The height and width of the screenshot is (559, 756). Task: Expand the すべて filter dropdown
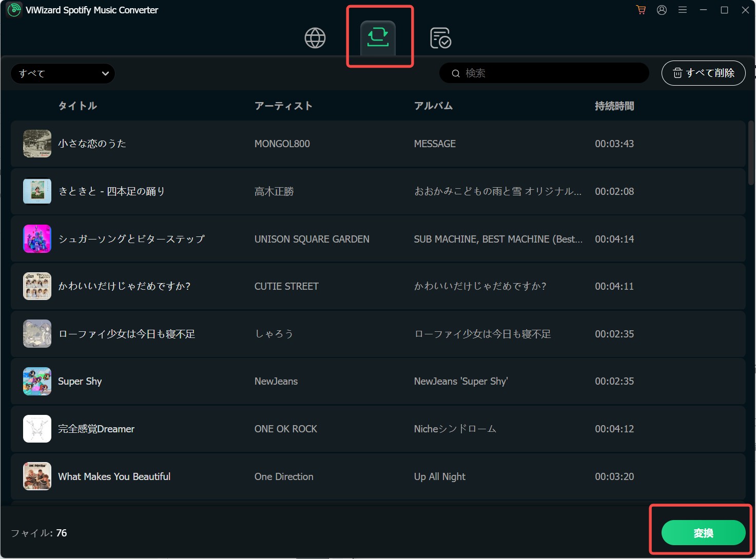[x=63, y=73]
